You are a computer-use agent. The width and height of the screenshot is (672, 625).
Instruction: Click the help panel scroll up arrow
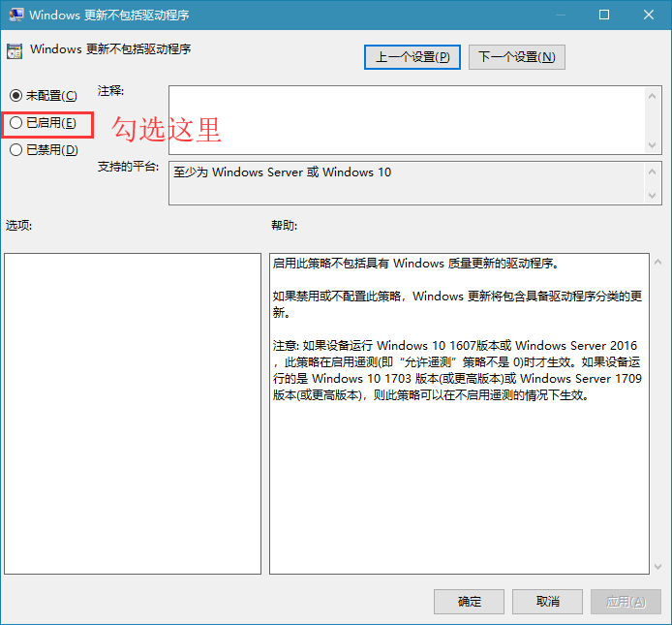(657, 262)
